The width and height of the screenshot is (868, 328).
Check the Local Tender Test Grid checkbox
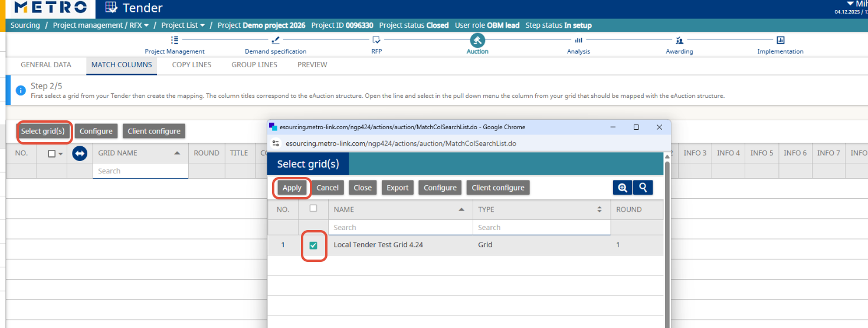point(313,245)
